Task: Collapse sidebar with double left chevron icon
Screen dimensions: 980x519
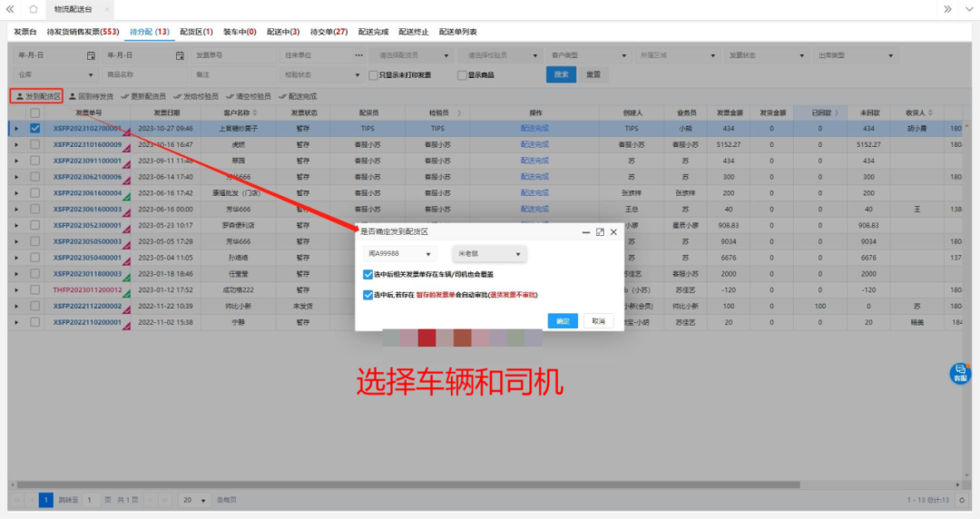Action: click(x=11, y=9)
